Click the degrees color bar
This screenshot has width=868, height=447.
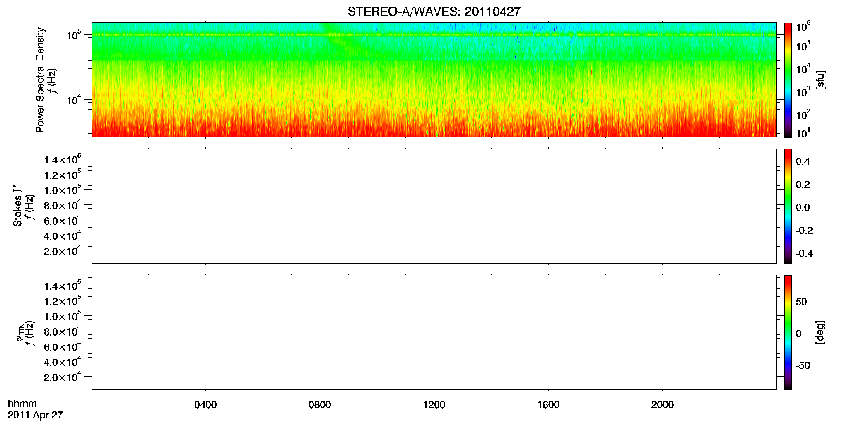point(788,332)
